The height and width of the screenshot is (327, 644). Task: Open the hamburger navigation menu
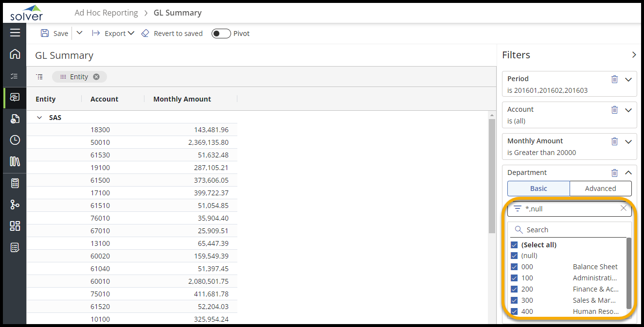(x=15, y=33)
